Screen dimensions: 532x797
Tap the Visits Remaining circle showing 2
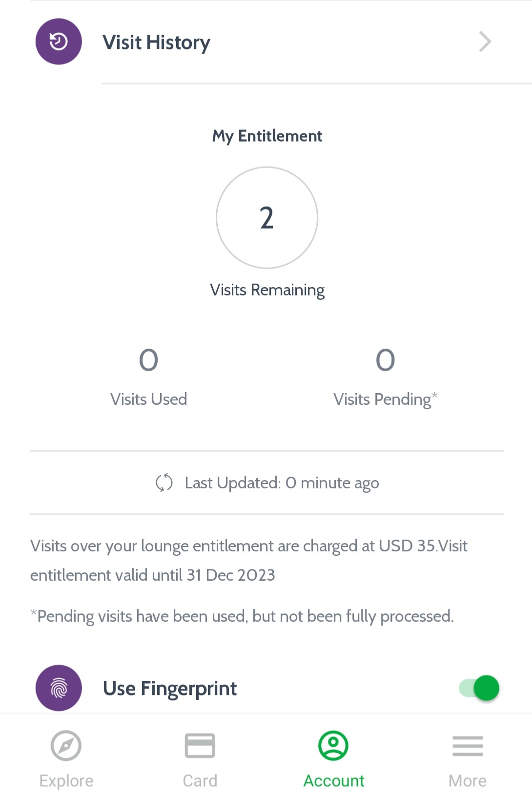(x=267, y=218)
